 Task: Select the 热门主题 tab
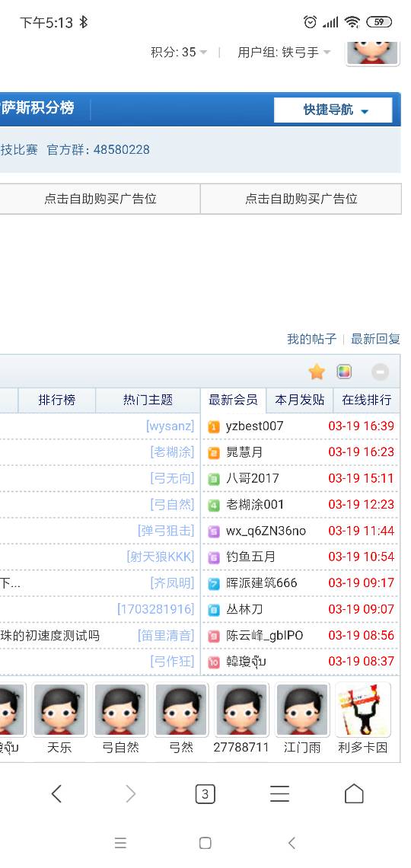pyautogui.click(x=148, y=400)
